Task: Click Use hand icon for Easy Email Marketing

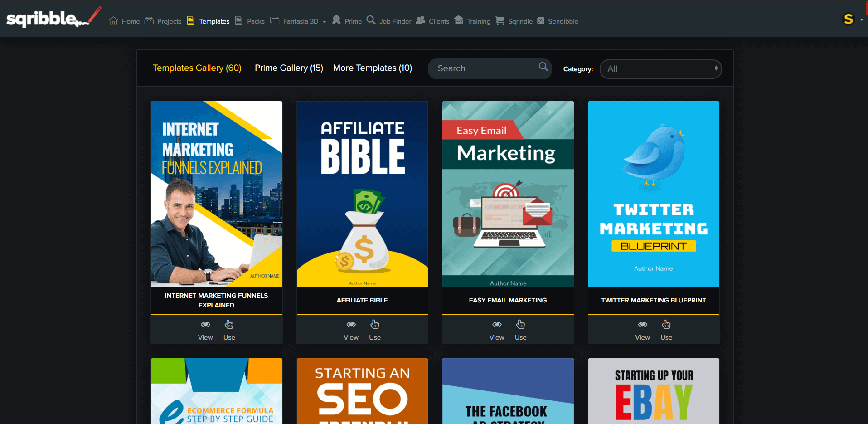Action: 521,324
